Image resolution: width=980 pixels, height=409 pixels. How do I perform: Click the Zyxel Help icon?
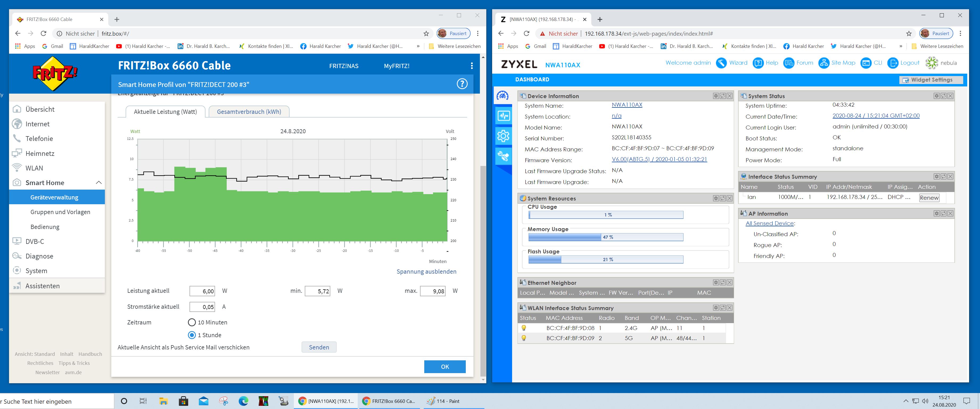tap(758, 63)
